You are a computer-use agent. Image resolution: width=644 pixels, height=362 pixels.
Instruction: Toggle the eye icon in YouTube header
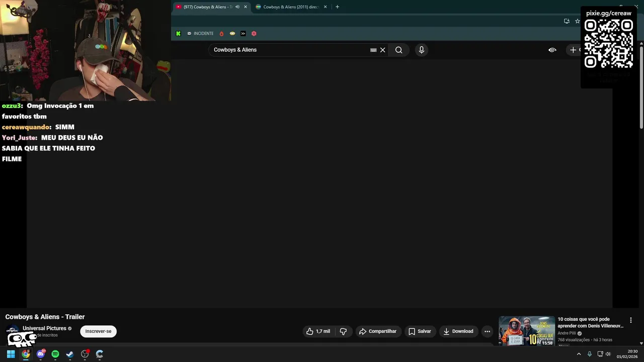click(552, 50)
